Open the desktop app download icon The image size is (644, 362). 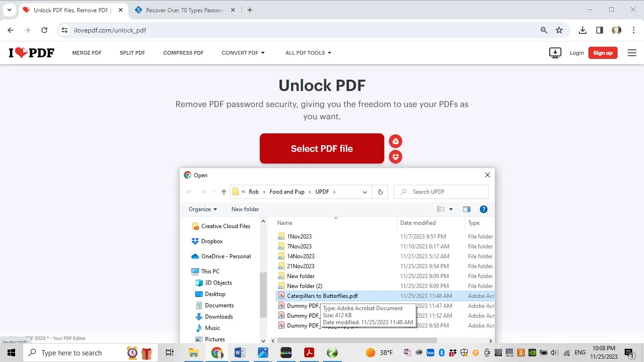(x=555, y=52)
